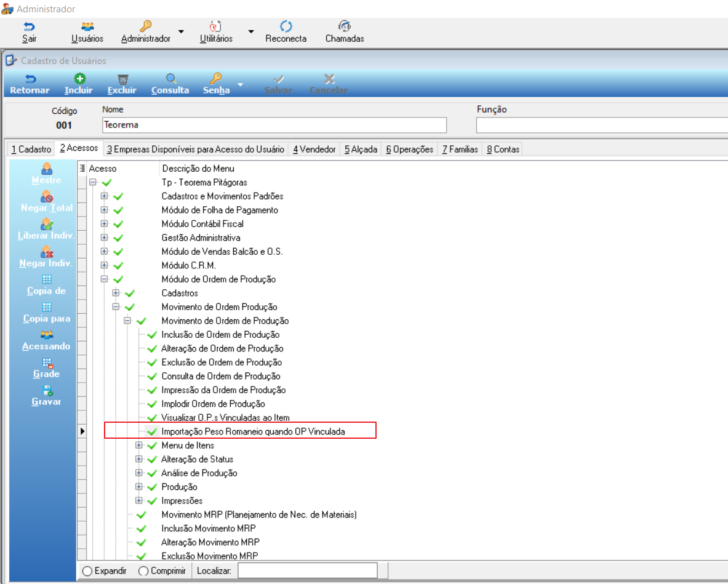Open the Senha dropdown arrow

241,84
